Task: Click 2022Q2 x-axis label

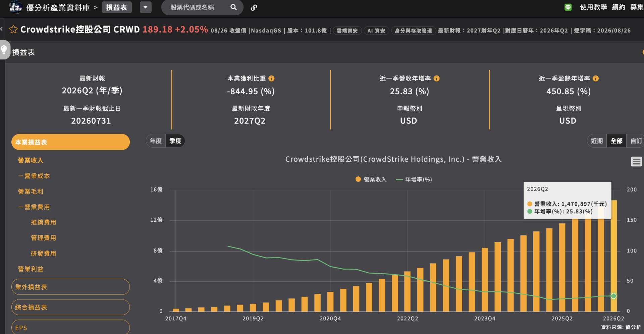Action: pos(408,319)
